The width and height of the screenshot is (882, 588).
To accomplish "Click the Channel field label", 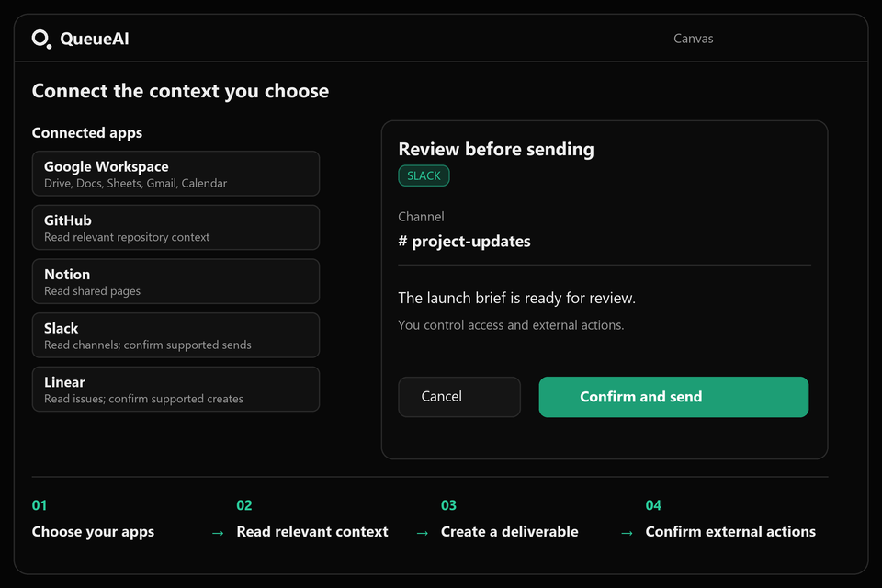I will (421, 217).
